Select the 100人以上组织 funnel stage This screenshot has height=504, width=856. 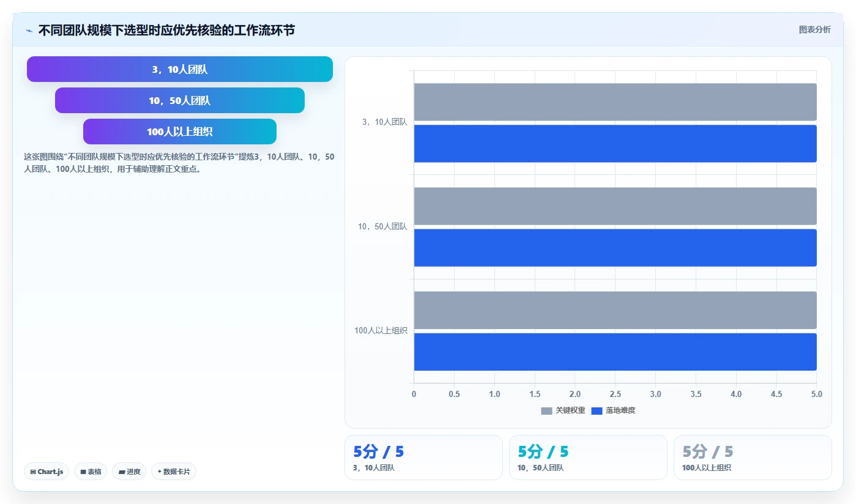[180, 132]
